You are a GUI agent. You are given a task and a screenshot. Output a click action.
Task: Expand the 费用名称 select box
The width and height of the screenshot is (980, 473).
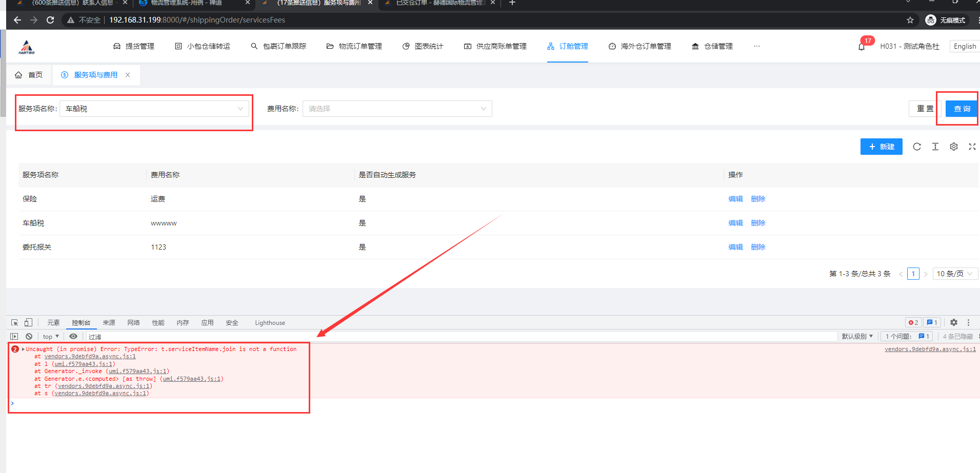pyautogui.click(x=397, y=109)
